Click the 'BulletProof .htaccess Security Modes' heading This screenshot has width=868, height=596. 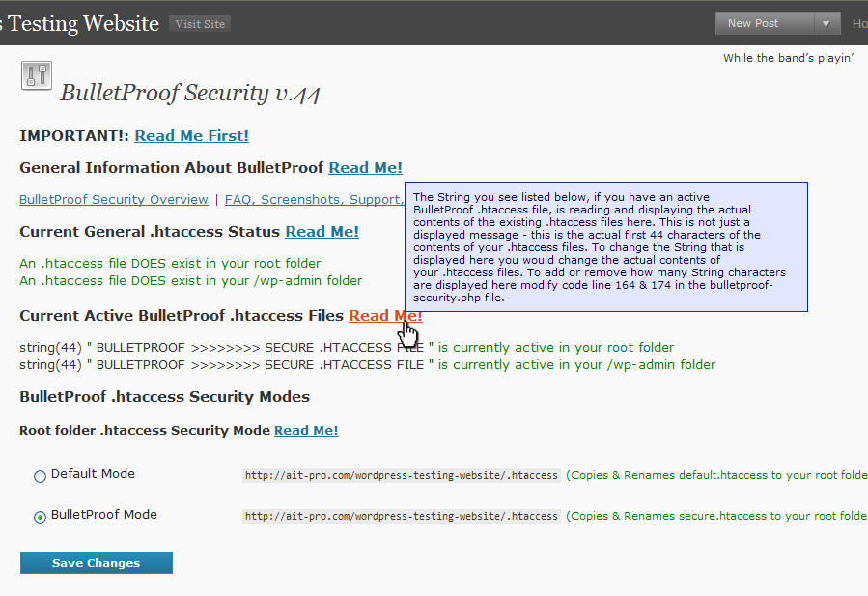pos(164,397)
